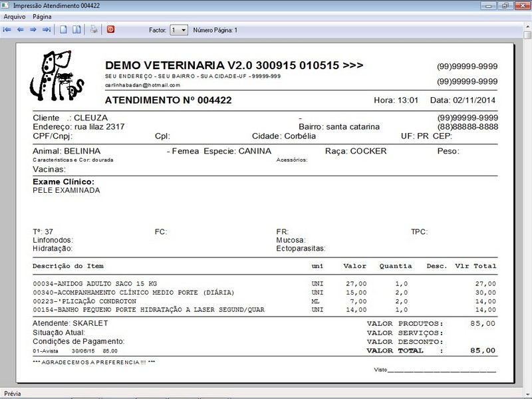Screen dimensions: 532x399
Task: Select single page view icon
Action: click(x=63, y=29)
